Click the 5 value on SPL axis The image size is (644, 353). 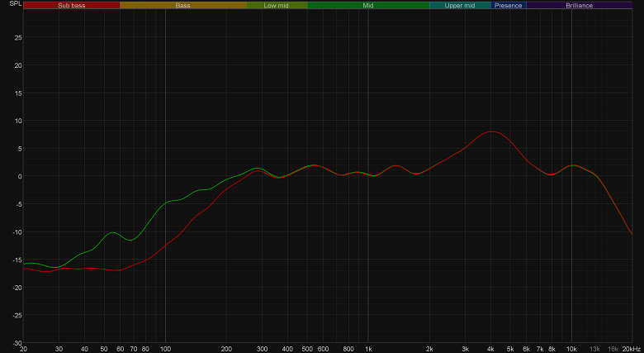20,149
